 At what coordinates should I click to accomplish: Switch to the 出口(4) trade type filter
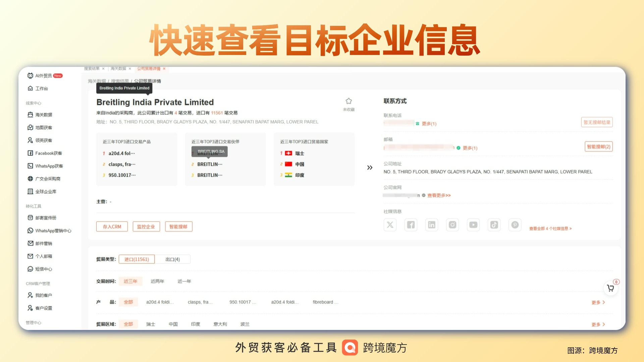(173, 259)
